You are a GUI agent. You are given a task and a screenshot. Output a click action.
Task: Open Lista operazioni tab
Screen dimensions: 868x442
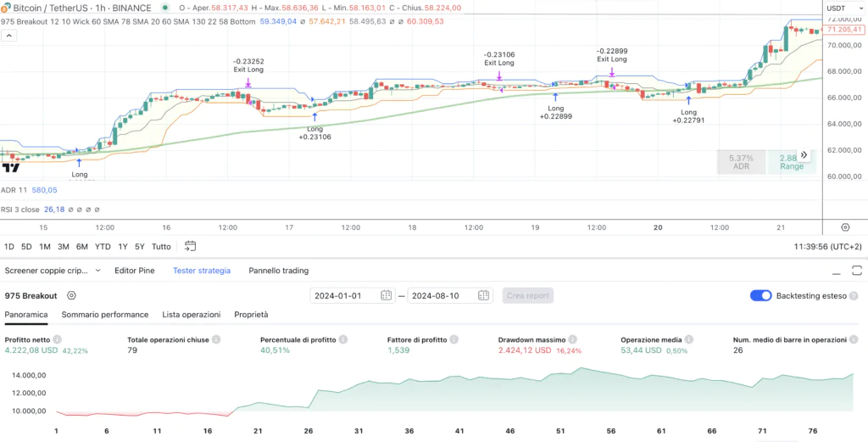[x=191, y=315]
